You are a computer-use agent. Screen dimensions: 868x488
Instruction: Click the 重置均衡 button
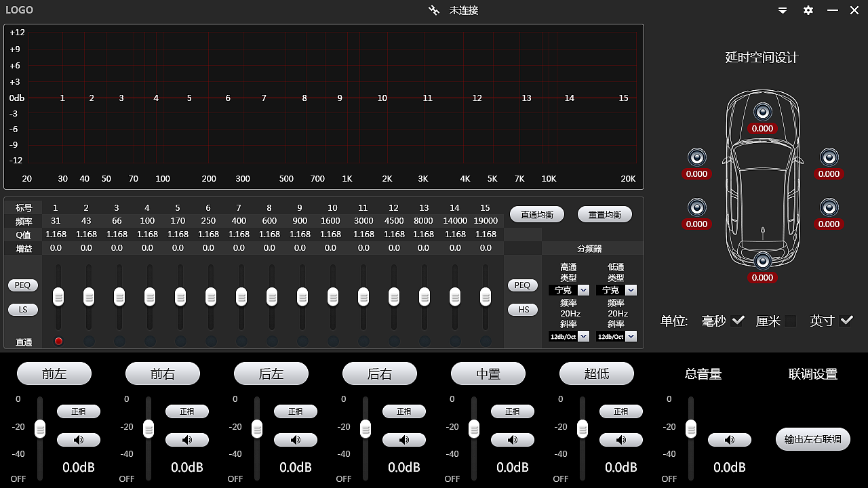tap(605, 214)
